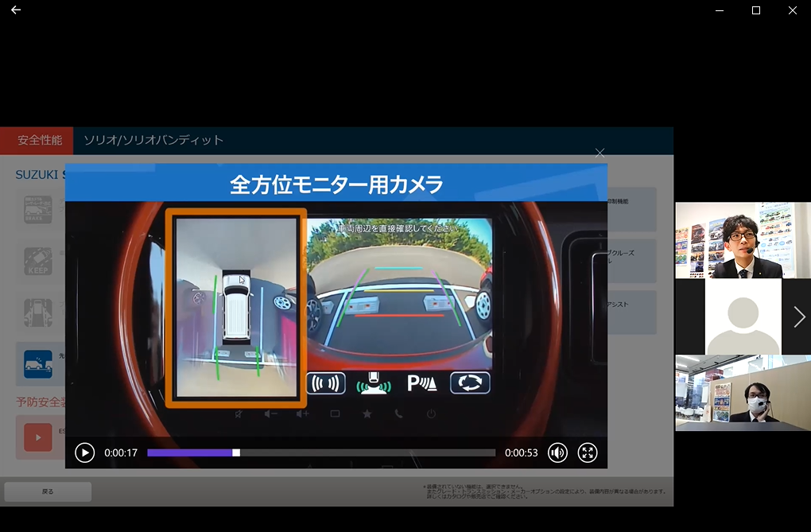Click the クルーズ feature card
The height and width of the screenshot is (532, 811).
pyautogui.click(x=631, y=261)
